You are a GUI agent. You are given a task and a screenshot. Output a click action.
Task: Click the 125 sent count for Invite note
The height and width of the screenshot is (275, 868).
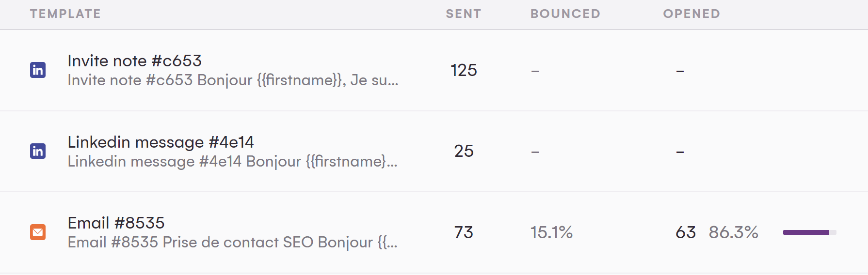tap(464, 71)
